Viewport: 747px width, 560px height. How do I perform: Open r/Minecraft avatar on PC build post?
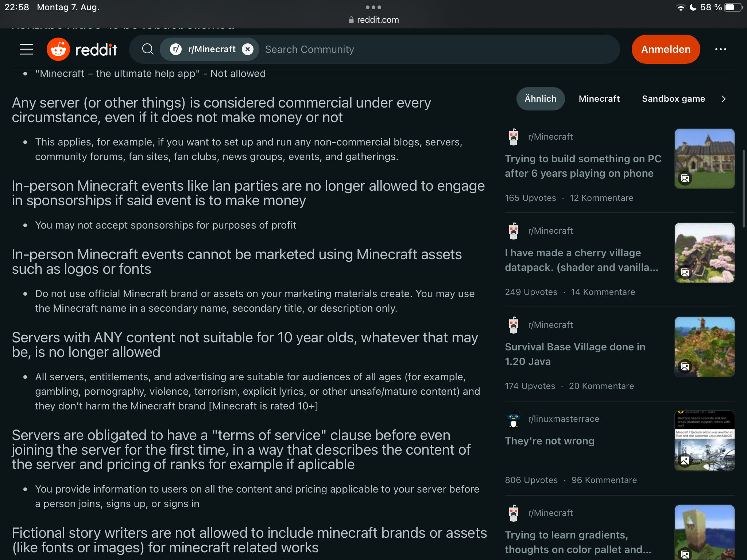(514, 137)
